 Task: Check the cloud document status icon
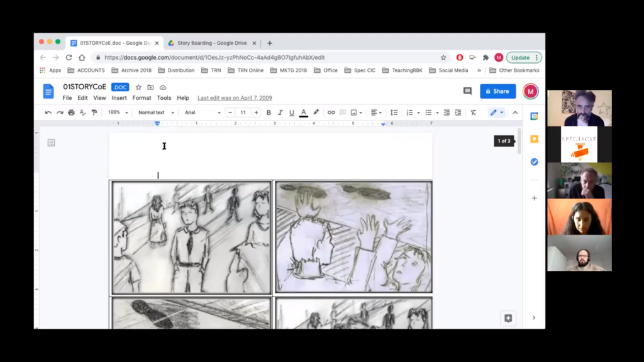tap(163, 87)
